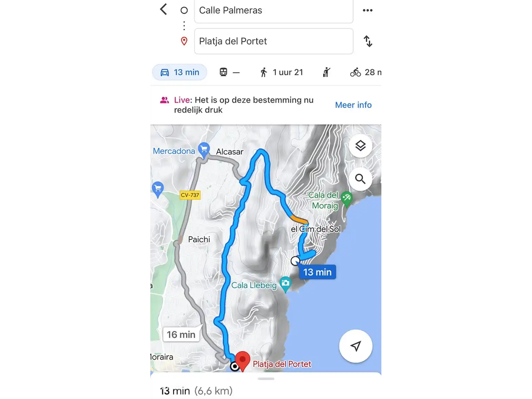
Task: Edit the Platja del Portet destination field
Action: [x=274, y=41]
